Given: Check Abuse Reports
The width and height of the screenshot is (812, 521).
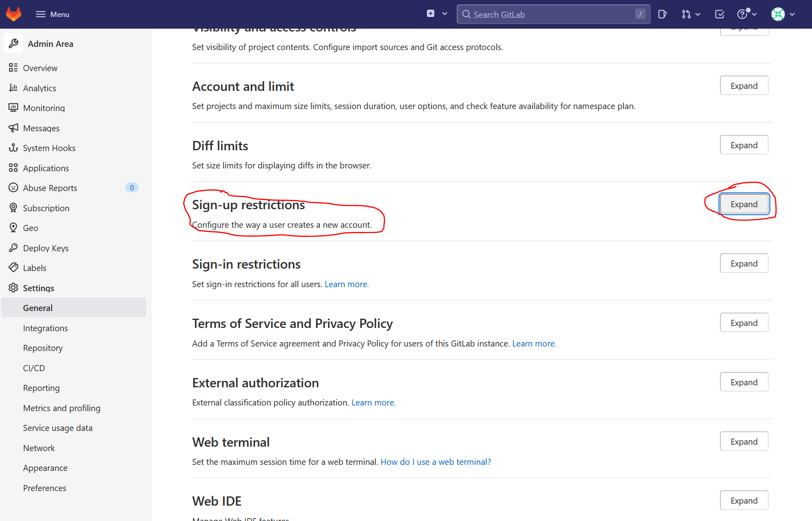Looking at the screenshot, I should tap(50, 188).
